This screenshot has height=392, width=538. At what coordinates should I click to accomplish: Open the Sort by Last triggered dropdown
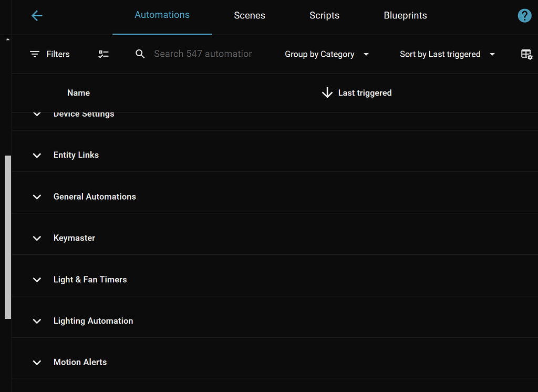(448, 54)
